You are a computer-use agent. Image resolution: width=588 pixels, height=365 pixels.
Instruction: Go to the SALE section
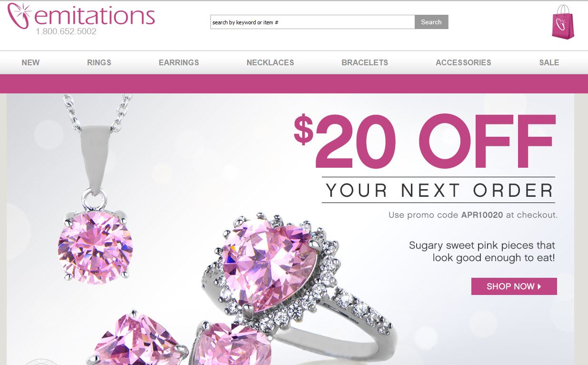pyautogui.click(x=549, y=62)
